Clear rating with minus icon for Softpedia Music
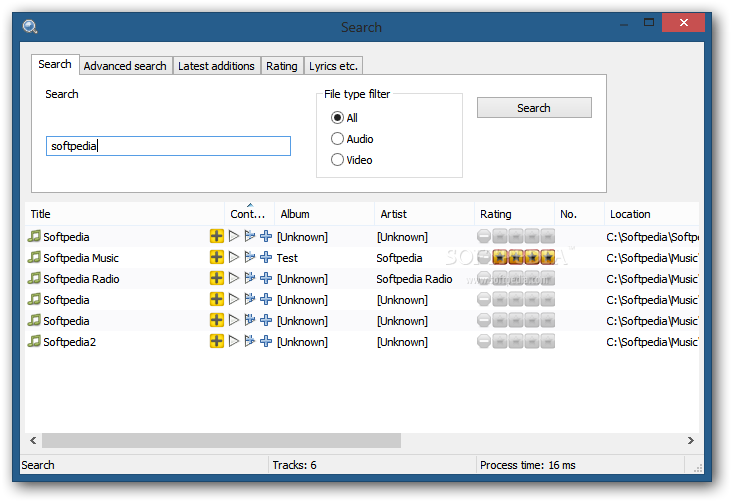Screen dimensions: 732x502 pyautogui.click(x=484, y=257)
